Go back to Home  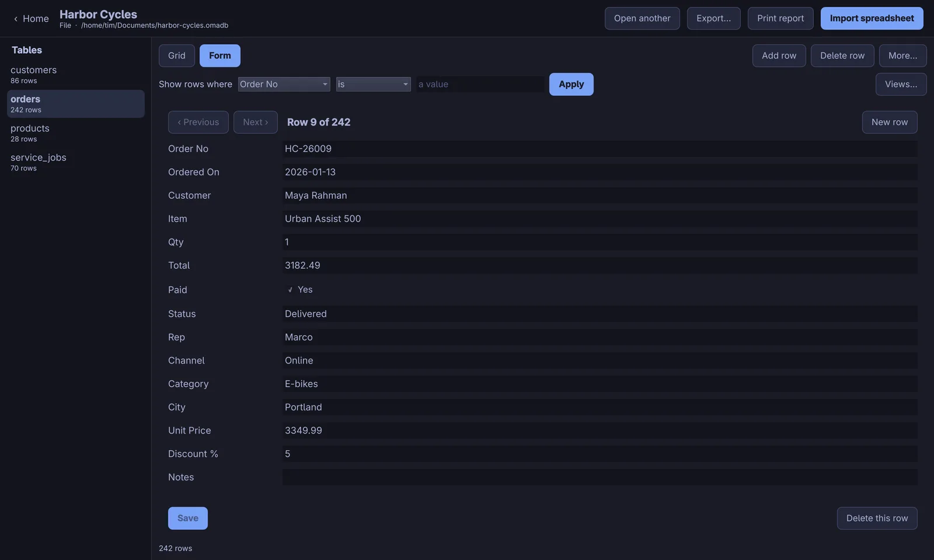pyautogui.click(x=31, y=19)
